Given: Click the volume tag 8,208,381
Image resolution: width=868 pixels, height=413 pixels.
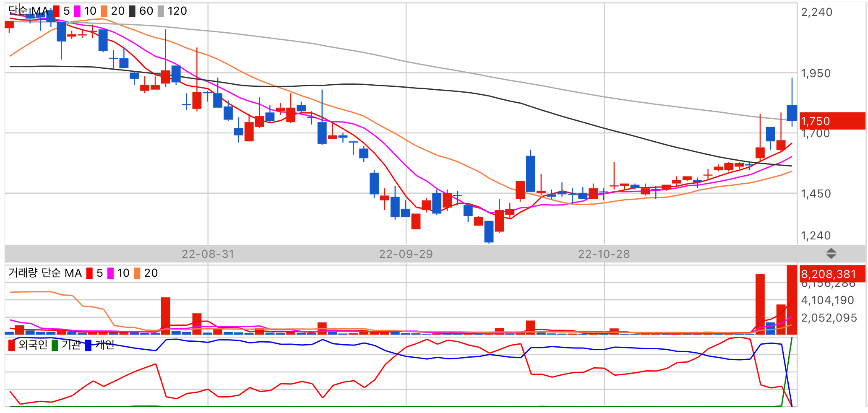Looking at the screenshot, I should pos(832,274).
